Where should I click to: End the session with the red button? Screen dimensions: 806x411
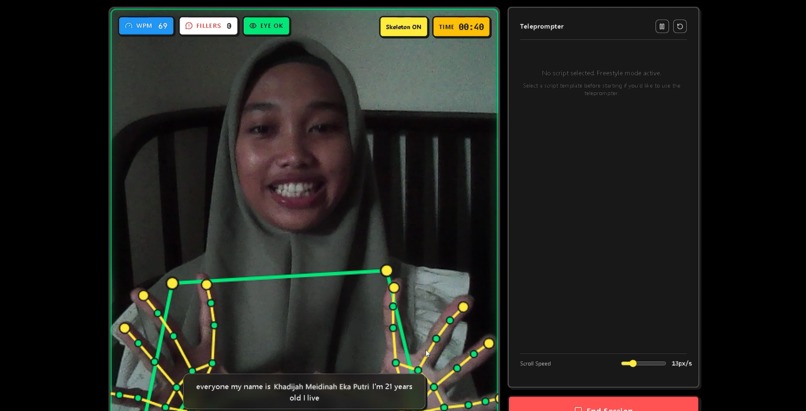[x=603, y=404]
